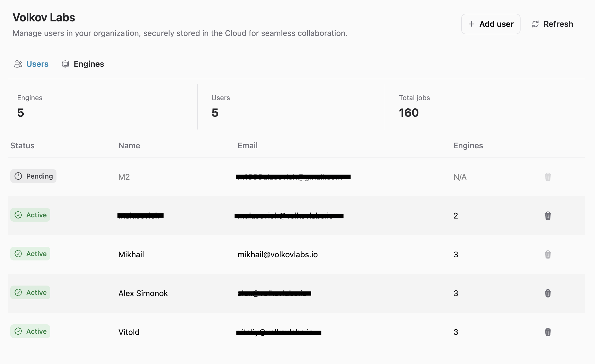Click the Add user button
The image size is (595, 364).
tap(491, 24)
